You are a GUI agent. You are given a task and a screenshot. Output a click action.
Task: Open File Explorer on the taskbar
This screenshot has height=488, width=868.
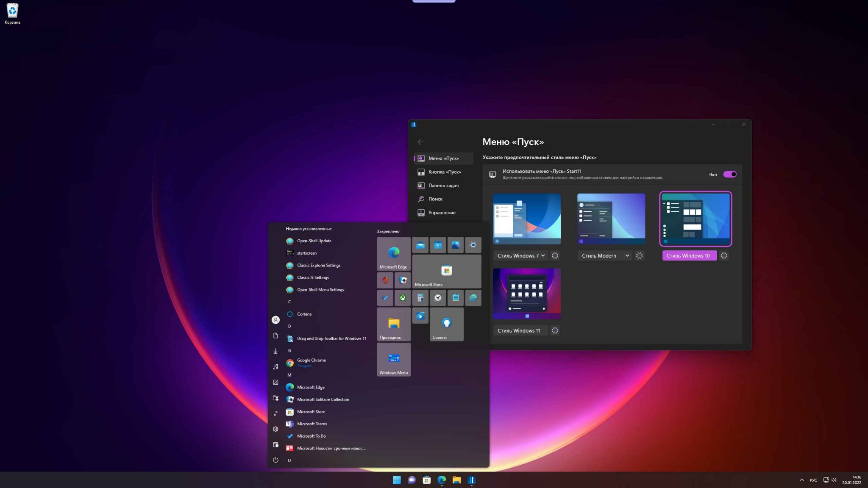[x=456, y=480]
